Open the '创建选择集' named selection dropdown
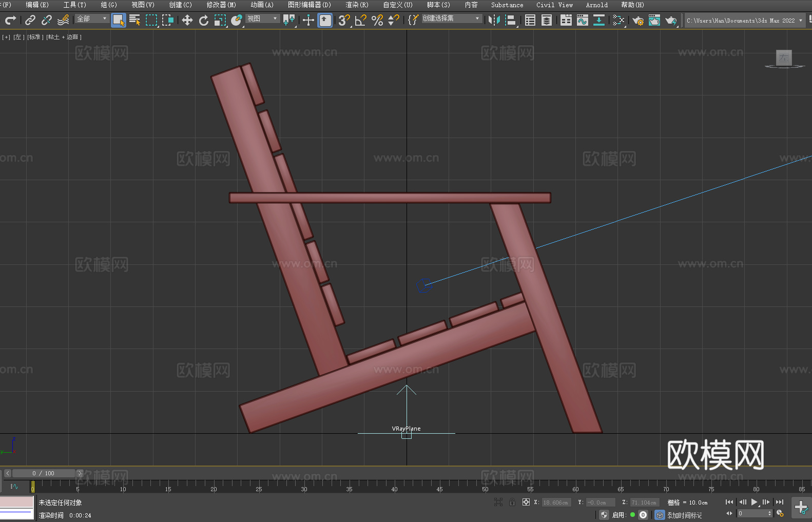This screenshot has height=522, width=812. tap(452, 18)
